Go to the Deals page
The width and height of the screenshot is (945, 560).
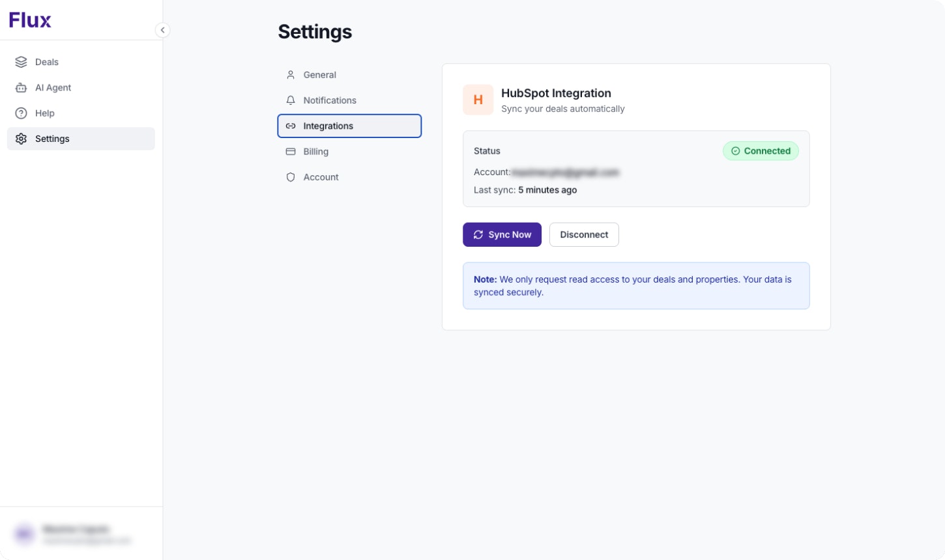pos(47,62)
